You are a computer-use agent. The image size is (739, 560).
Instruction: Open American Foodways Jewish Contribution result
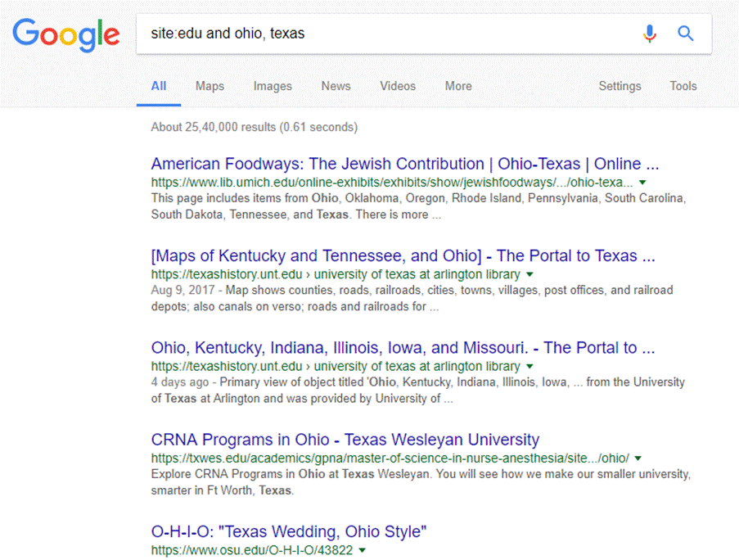click(x=405, y=164)
